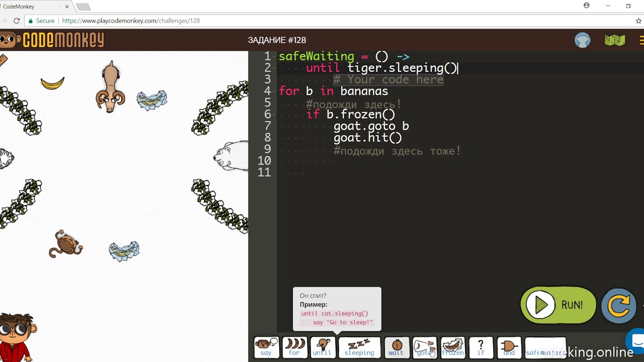Click the '# Your code here' placeholder
This screenshot has width=644, height=362.
pyautogui.click(x=388, y=79)
